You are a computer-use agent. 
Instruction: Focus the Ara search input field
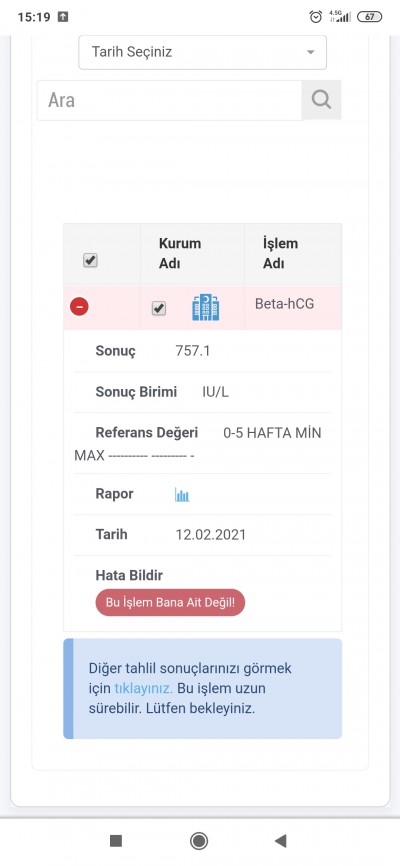169,100
